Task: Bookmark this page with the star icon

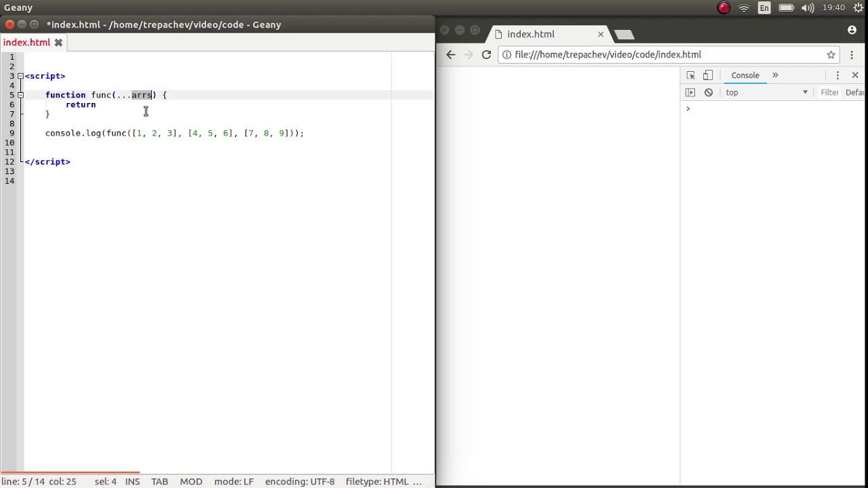Action: pos(831,55)
